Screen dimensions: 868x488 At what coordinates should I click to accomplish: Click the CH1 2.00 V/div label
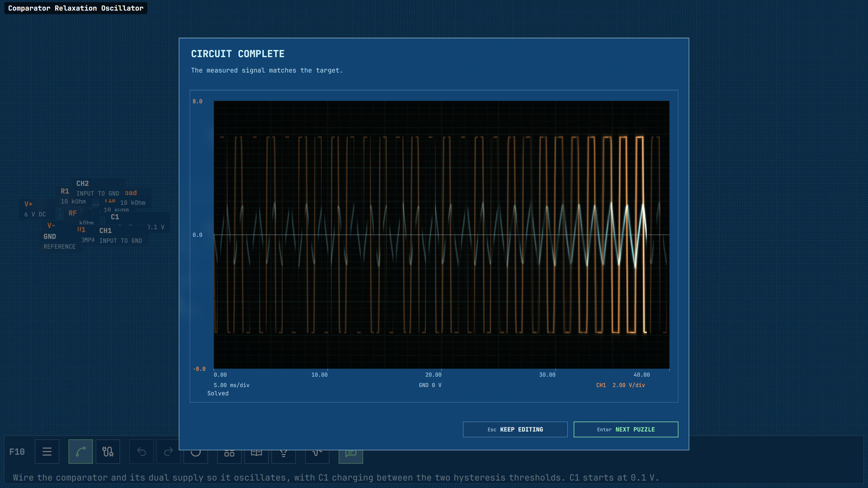[620, 385]
